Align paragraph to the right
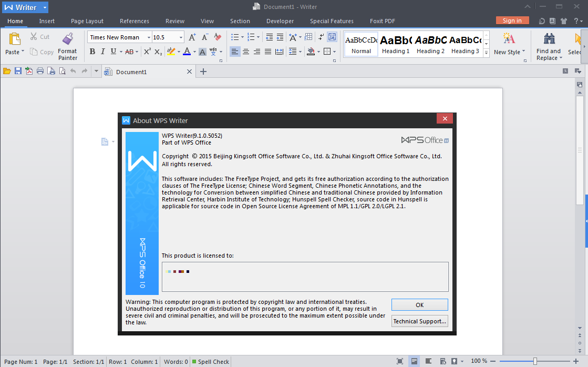The width and height of the screenshot is (588, 367). click(257, 52)
